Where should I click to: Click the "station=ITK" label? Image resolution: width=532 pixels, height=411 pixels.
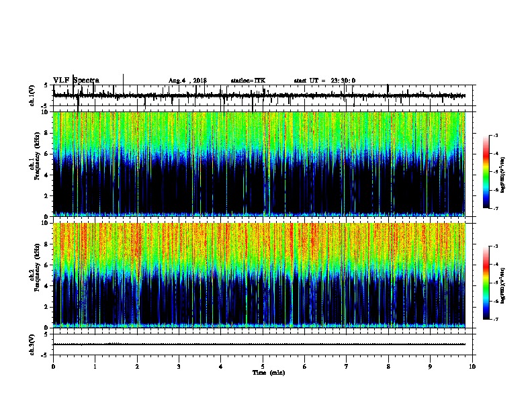click(x=248, y=81)
